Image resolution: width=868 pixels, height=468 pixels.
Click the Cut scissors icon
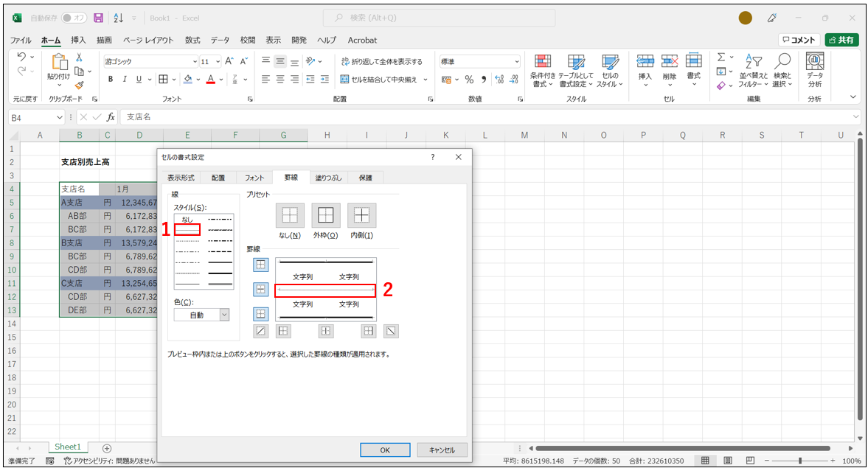79,57
